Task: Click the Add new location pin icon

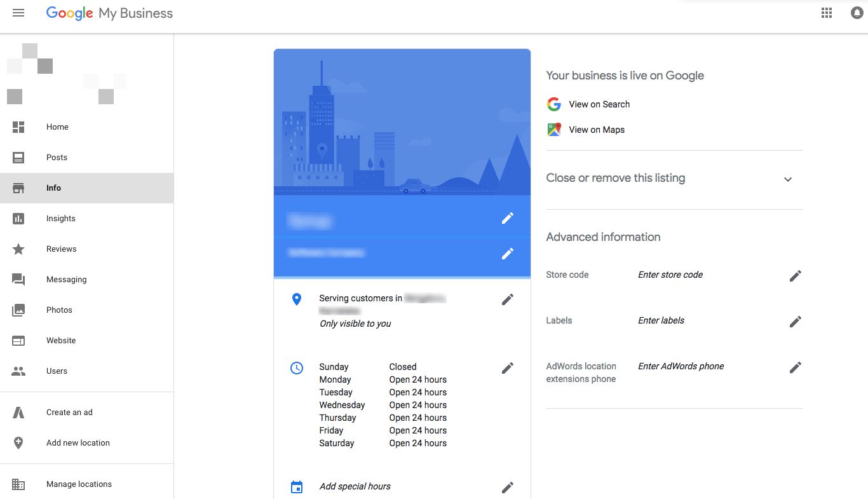Action: pyautogui.click(x=18, y=443)
